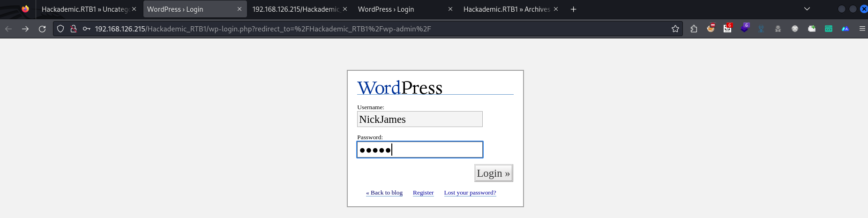Go forward one page

(25, 29)
